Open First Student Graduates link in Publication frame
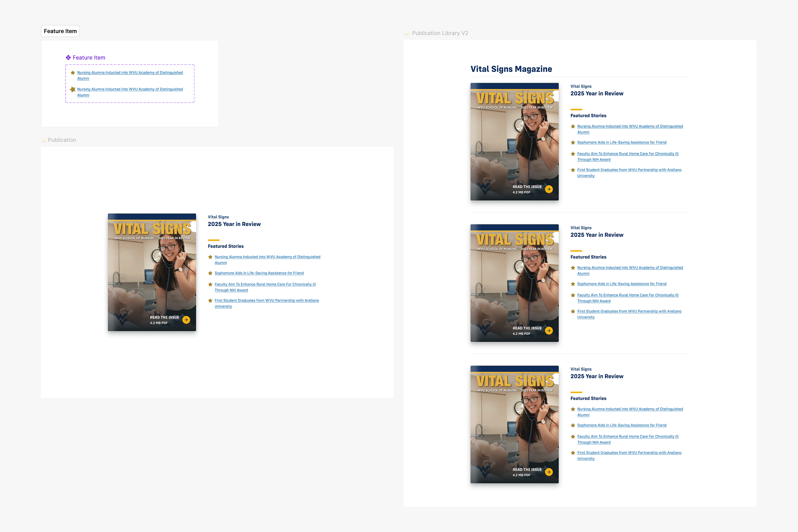798x532 pixels. click(x=267, y=303)
